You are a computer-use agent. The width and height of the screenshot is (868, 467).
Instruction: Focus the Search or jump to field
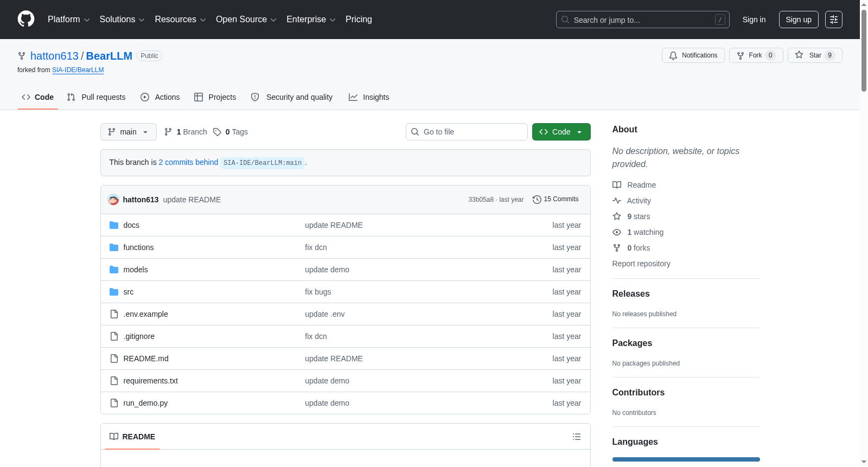click(x=642, y=20)
